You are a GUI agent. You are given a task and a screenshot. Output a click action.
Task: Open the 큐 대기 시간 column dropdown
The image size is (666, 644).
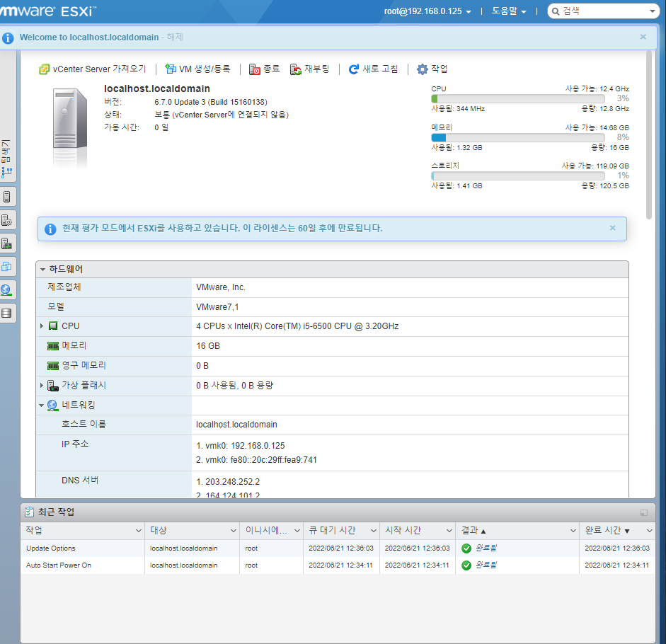click(x=374, y=531)
